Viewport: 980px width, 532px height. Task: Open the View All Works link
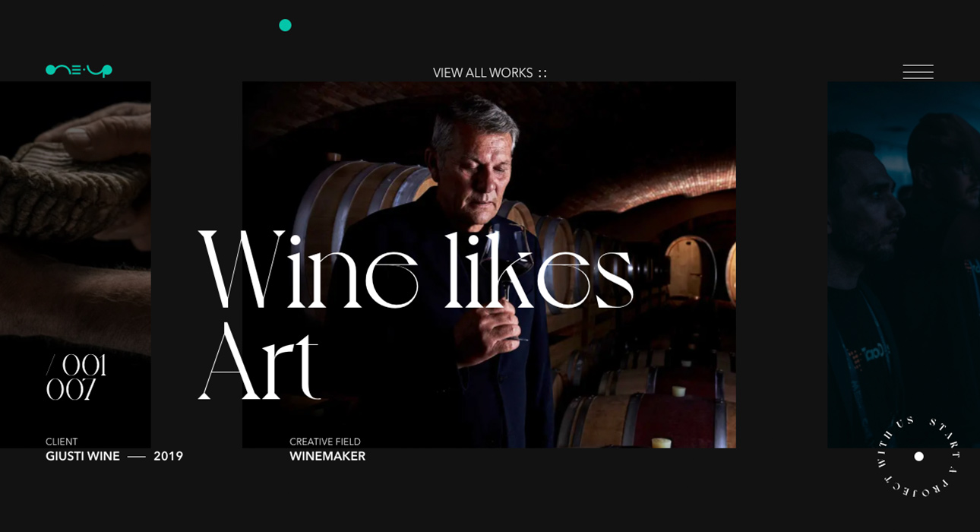click(x=483, y=73)
